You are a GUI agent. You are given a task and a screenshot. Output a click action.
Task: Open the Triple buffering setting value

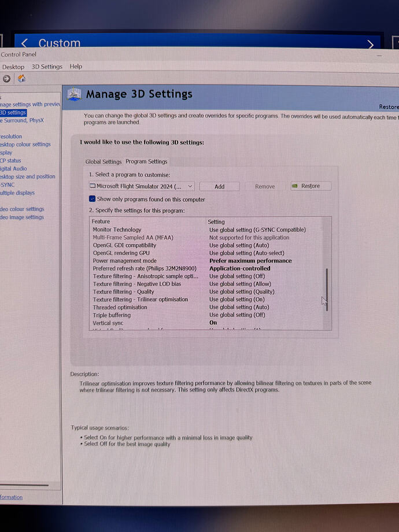click(x=237, y=315)
